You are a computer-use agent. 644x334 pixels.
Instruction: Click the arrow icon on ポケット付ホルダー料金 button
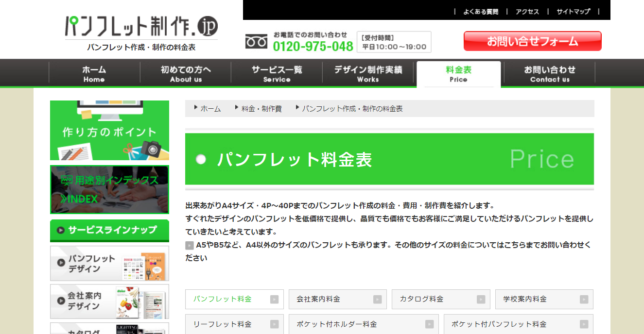(x=430, y=324)
